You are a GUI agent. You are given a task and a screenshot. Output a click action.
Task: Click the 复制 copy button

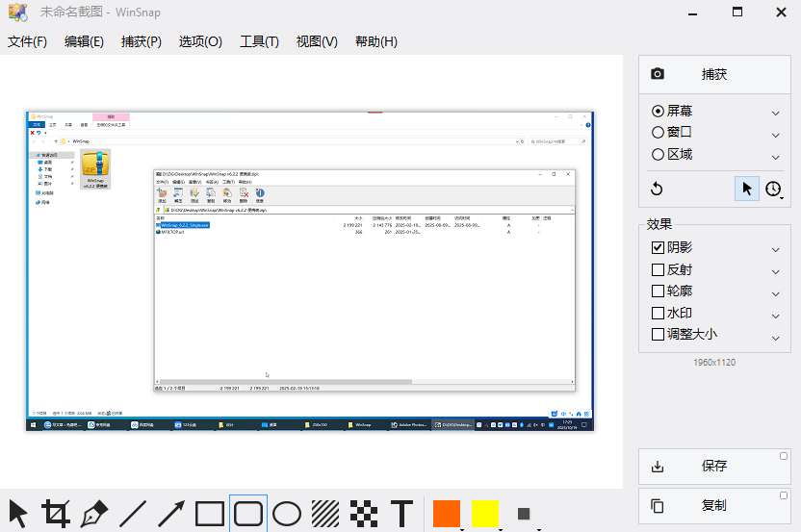point(714,505)
